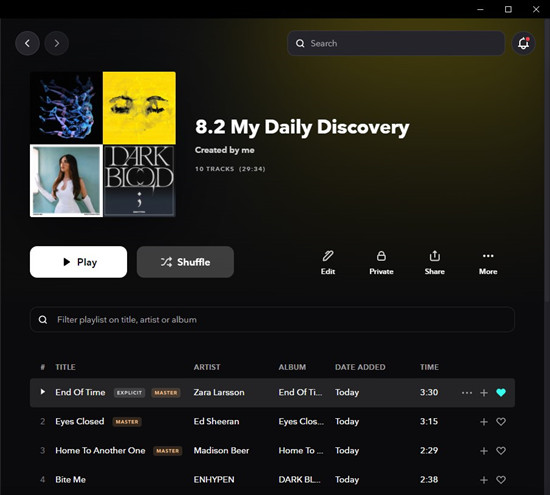Shuffle the playlist
This screenshot has height=495, width=550.
coord(185,262)
